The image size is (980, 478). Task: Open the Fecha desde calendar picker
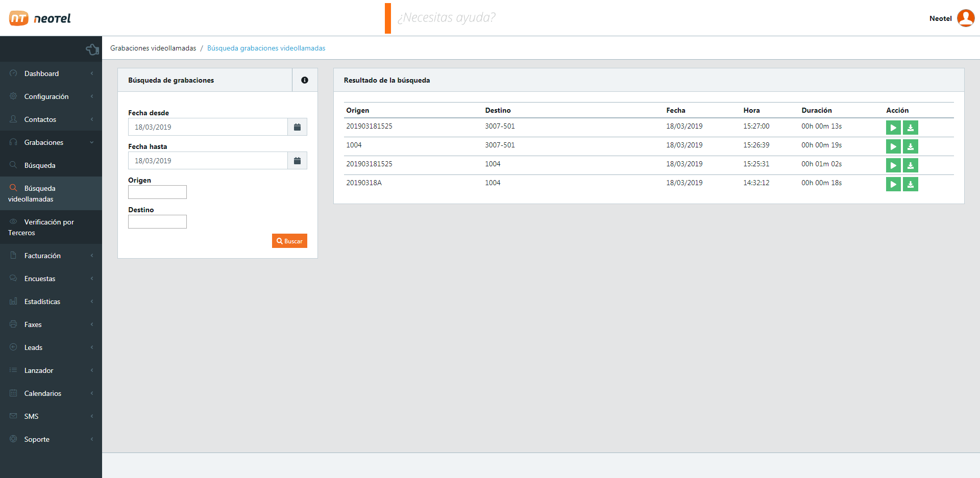(x=297, y=127)
